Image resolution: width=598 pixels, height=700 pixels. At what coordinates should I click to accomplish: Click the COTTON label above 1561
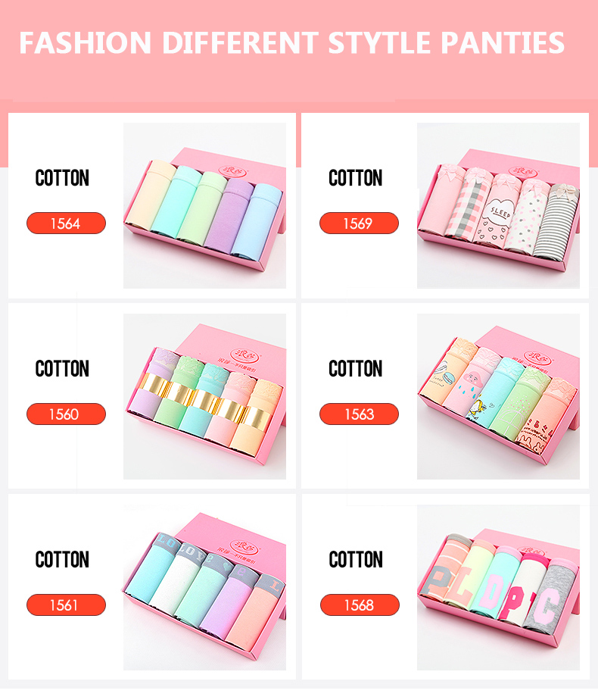pyautogui.click(x=62, y=559)
